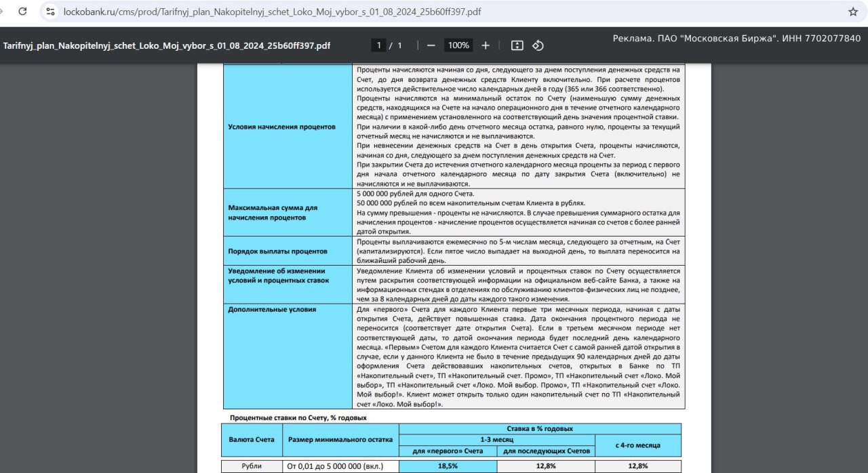868x473 pixels.
Task: Click the «Размер минимального остатка» column header
Action: coord(340,439)
